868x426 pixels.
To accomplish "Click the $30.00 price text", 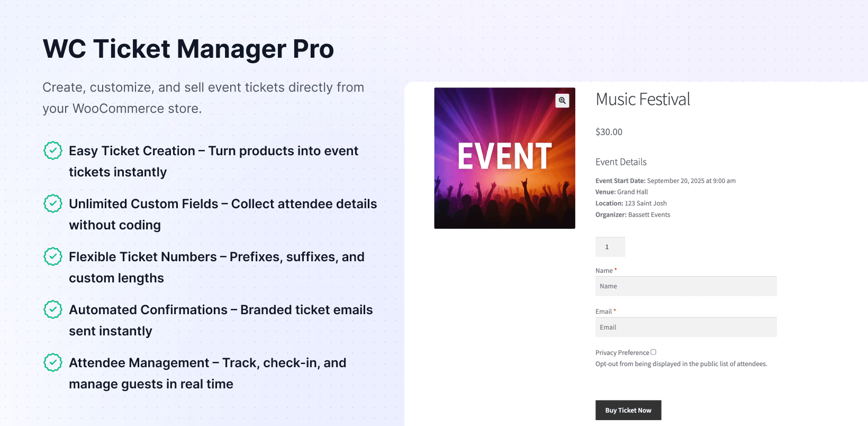I will (x=609, y=132).
